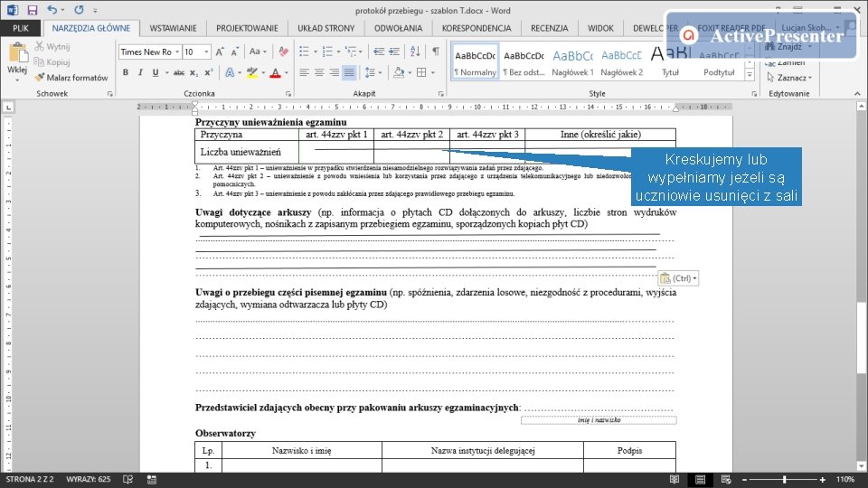Apply the Normalny style
The width and height of the screenshot is (868, 488).
pyautogui.click(x=475, y=62)
